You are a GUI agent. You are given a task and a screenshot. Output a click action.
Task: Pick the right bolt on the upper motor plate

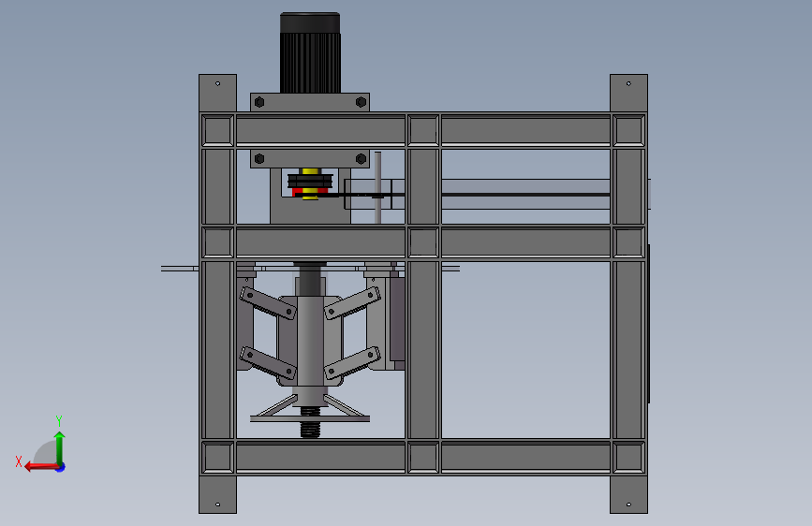coord(361,102)
